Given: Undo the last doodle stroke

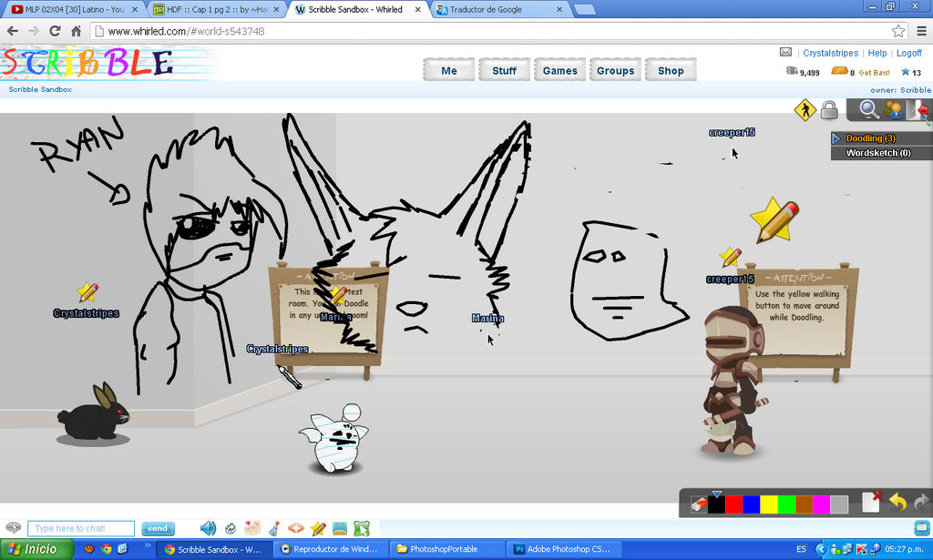Looking at the screenshot, I should 897,503.
